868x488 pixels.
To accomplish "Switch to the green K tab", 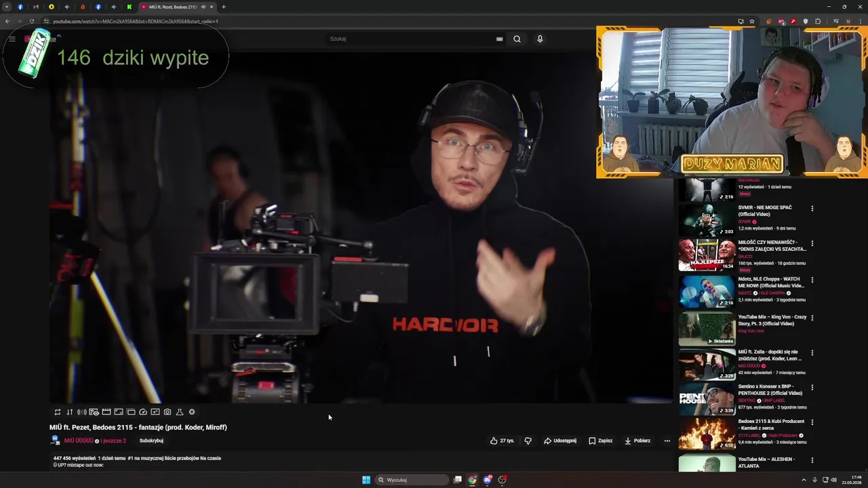I will [129, 7].
